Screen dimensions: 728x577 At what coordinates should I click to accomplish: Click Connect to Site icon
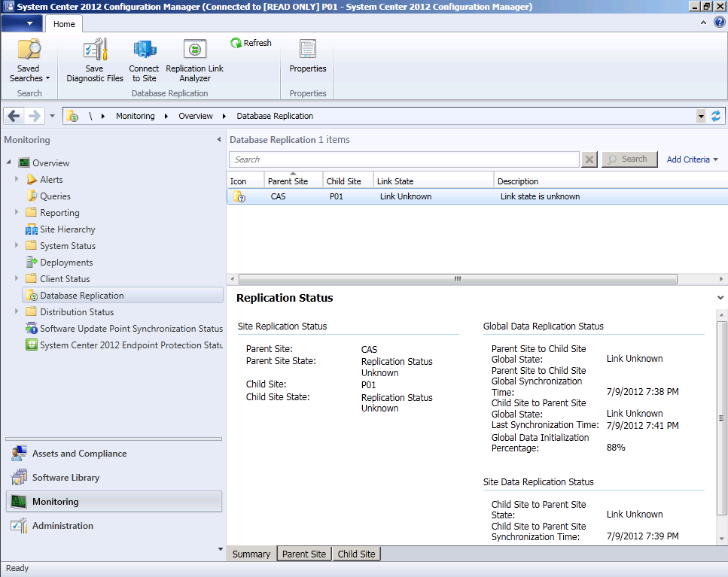tap(145, 49)
